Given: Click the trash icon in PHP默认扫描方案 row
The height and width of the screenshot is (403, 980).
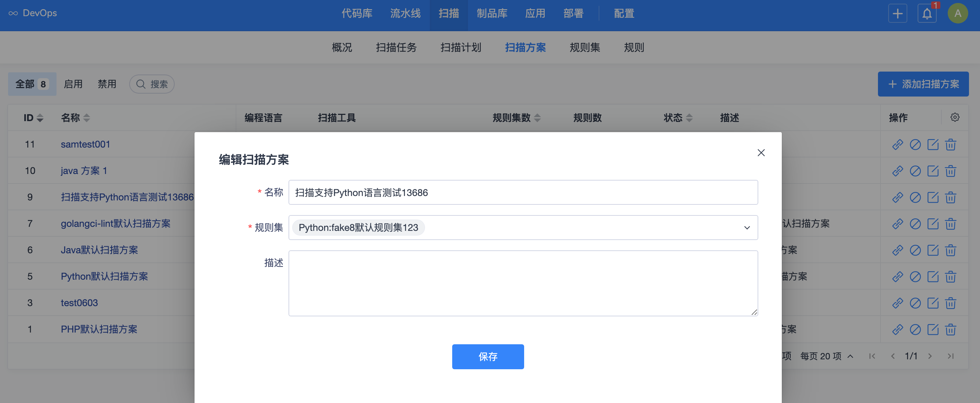Looking at the screenshot, I should coord(950,330).
